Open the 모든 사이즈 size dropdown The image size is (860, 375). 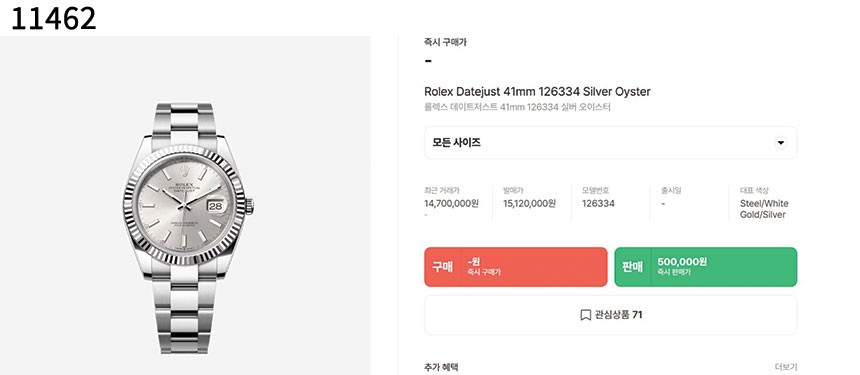610,143
